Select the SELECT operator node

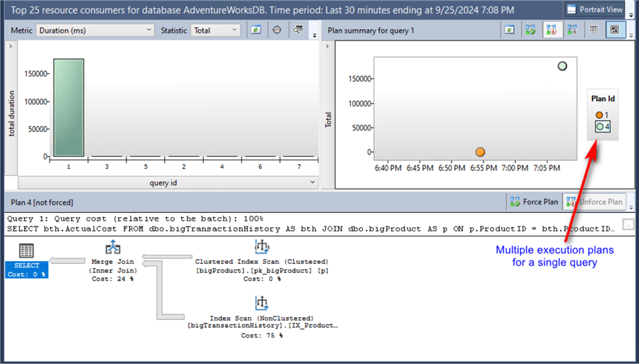tap(26, 261)
